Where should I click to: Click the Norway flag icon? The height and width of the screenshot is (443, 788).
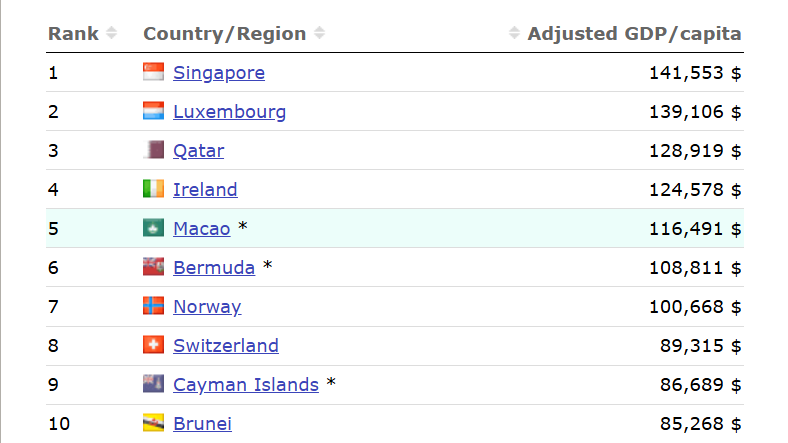[153, 306]
